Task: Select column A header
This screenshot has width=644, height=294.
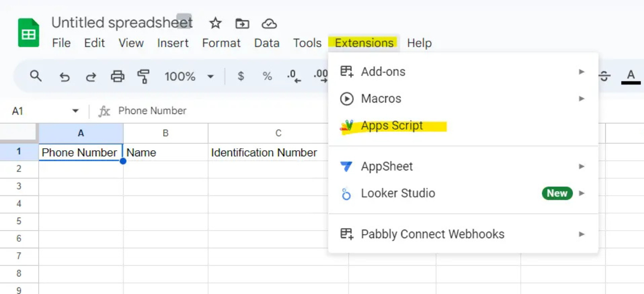Action: pyautogui.click(x=81, y=133)
